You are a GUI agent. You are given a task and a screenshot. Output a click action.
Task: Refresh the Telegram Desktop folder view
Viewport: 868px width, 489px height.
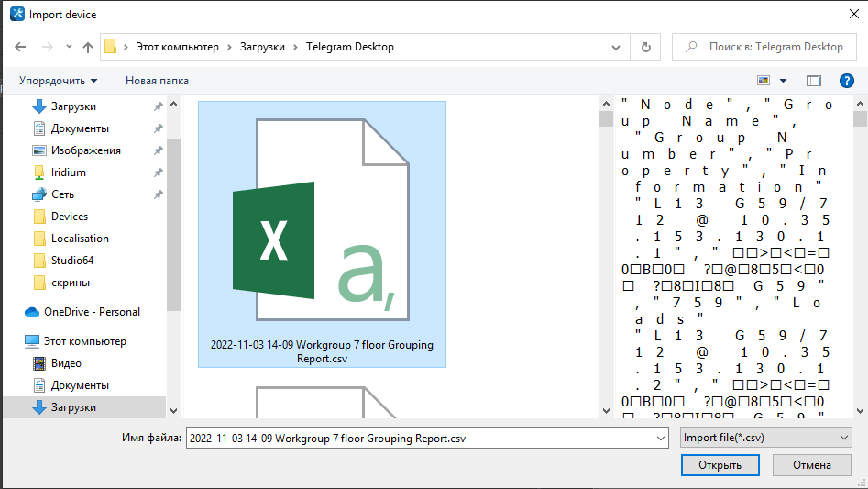click(646, 47)
